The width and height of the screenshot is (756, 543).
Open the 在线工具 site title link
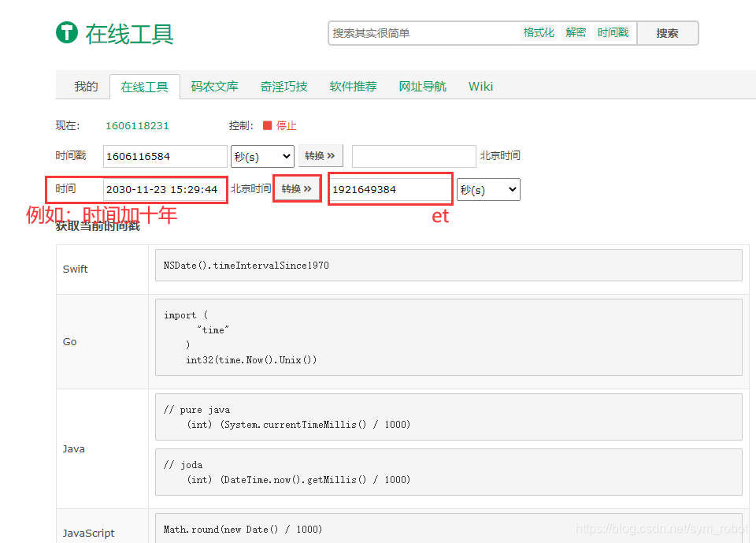pos(129,34)
